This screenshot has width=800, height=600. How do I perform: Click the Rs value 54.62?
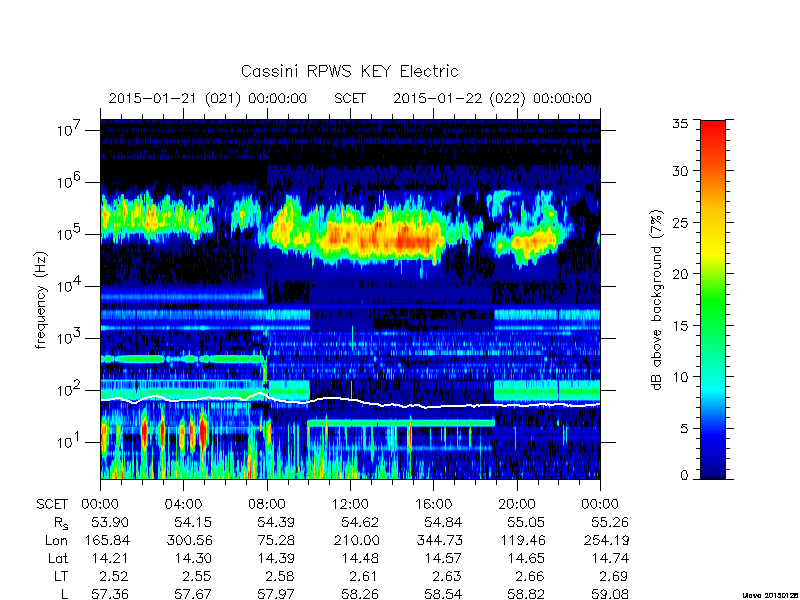(360, 522)
